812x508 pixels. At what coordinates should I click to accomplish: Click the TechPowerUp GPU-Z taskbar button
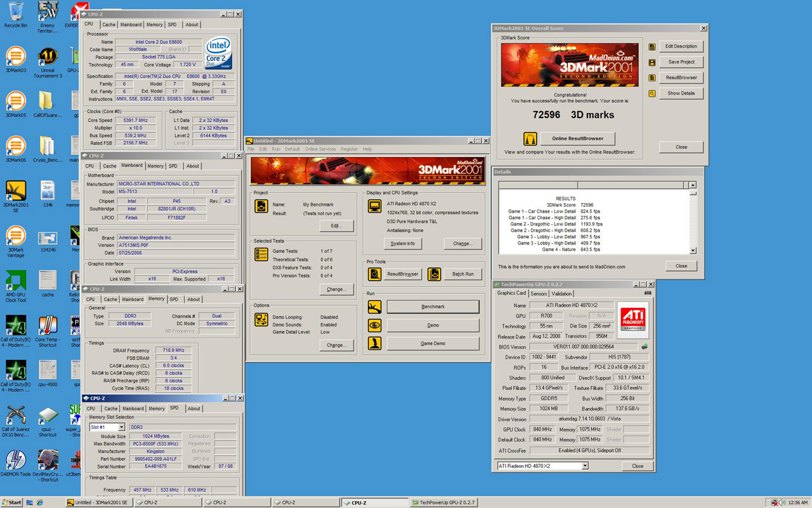click(x=445, y=502)
